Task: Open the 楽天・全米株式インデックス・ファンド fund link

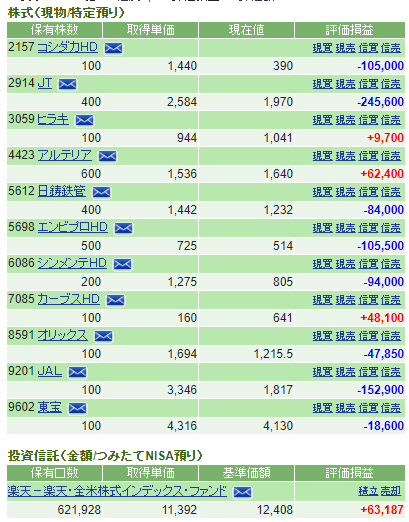Action: [117, 491]
